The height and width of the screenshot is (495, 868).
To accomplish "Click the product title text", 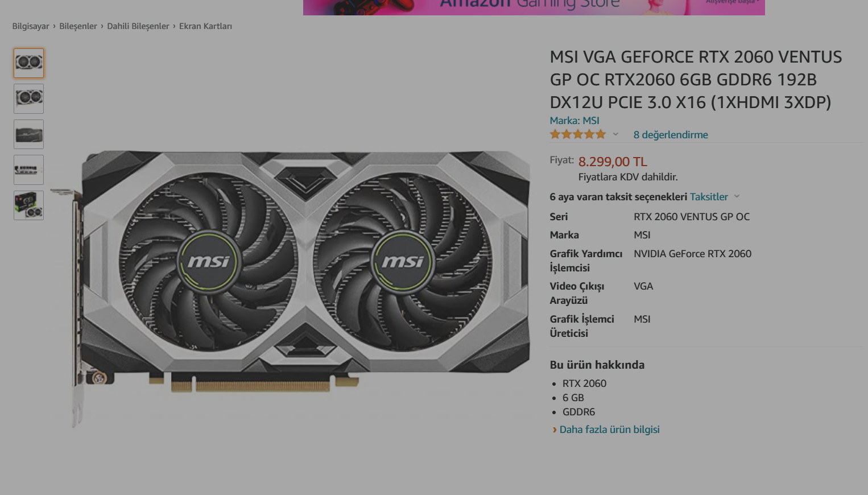I will tap(696, 80).
